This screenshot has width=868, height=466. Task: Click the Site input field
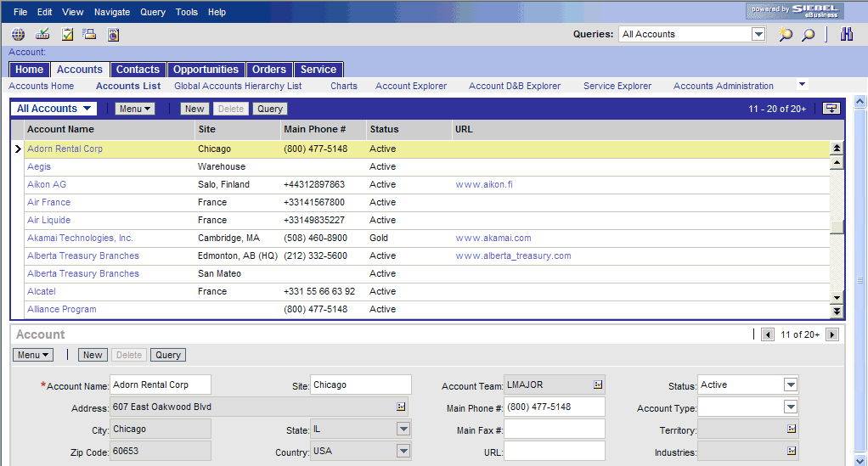pos(361,385)
